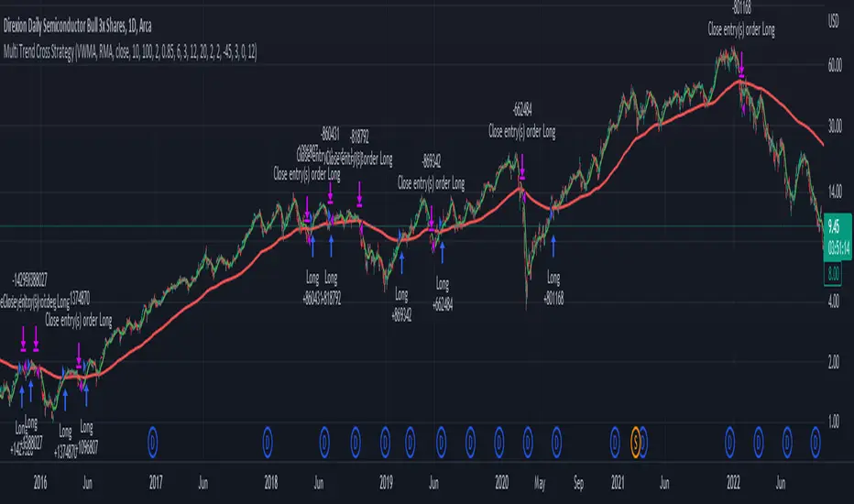Click blue Long arrow above +801168 label
Image resolution: width=854 pixels, height=504 pixels.
point(553,247)
